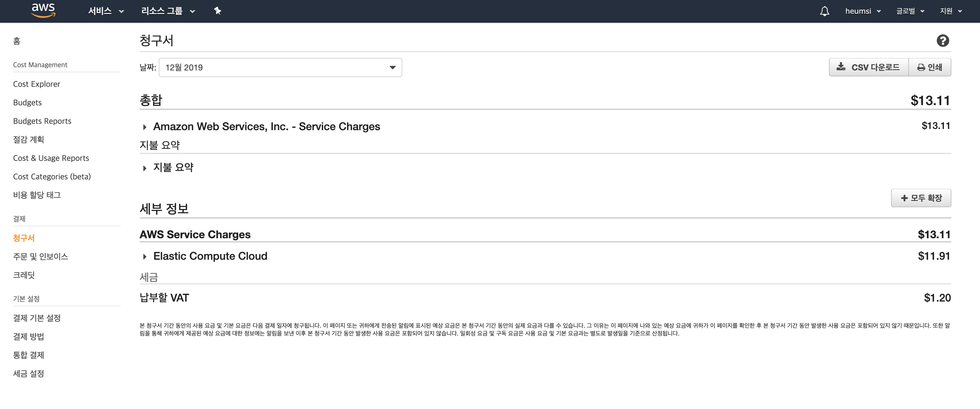The width and height of the screenshot is (980, 409).
Task: Click the 모두 확장 expand-all button
Action: click(x=921, y=198)
